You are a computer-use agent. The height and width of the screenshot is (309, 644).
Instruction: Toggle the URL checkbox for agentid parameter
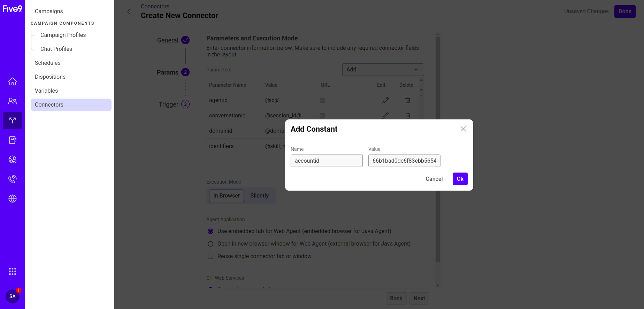(322, 100)
